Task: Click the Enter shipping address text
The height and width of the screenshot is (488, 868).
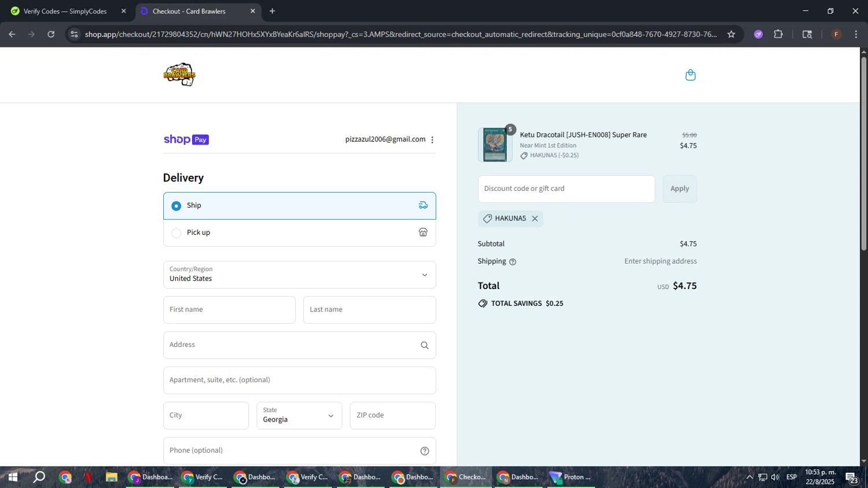Action: [660, 261]
